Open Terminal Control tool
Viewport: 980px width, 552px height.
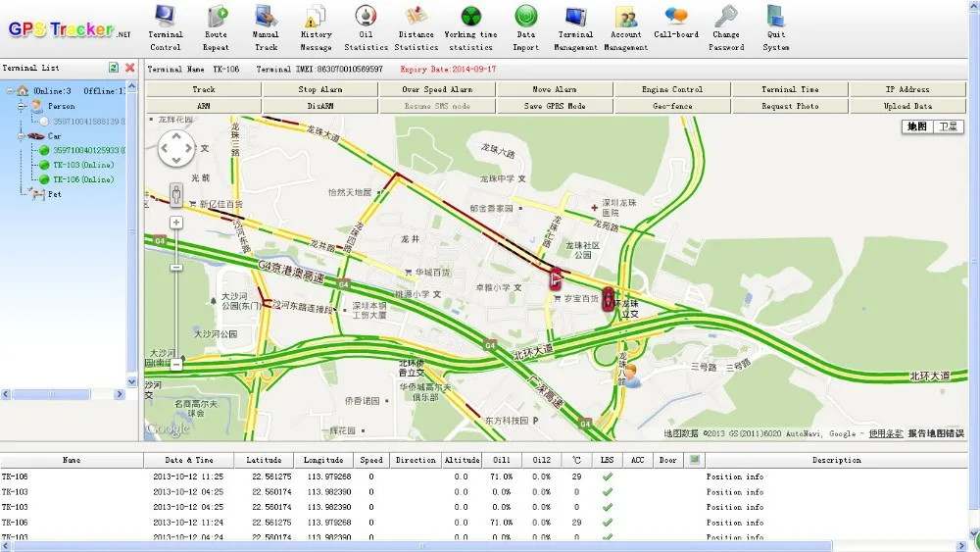[x=165, y=28]
